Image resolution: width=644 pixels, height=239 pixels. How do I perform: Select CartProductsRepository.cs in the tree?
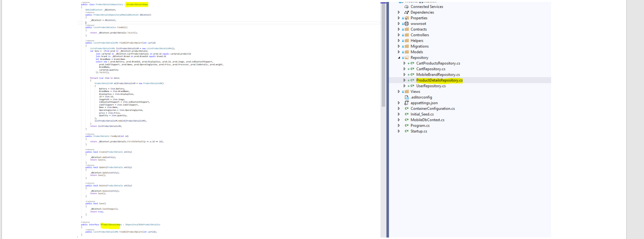438,63
